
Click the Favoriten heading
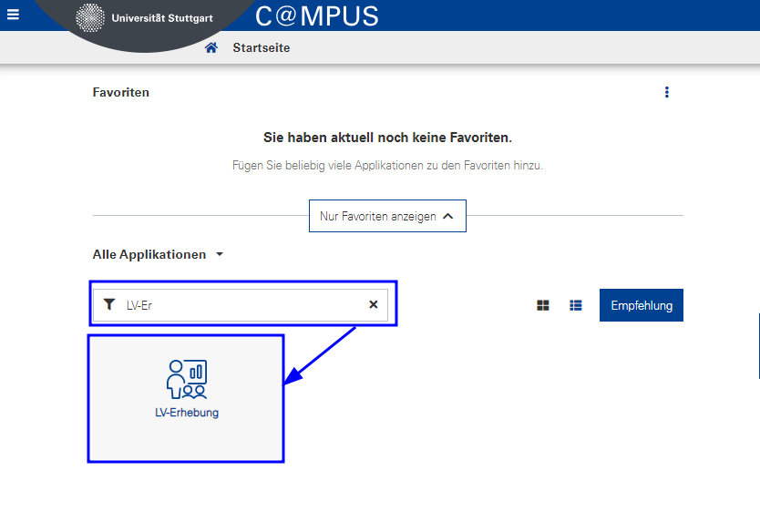pyautogui.click(x=120, y=93)
